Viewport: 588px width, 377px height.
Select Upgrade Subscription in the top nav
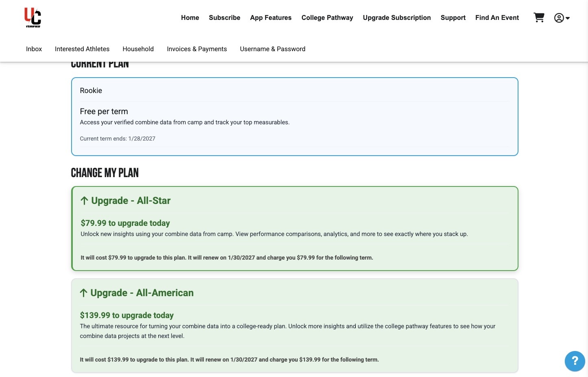(396, 18)
